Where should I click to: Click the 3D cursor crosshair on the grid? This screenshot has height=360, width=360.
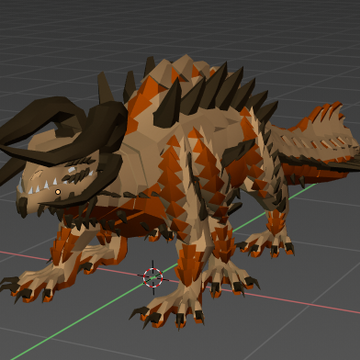153,277
